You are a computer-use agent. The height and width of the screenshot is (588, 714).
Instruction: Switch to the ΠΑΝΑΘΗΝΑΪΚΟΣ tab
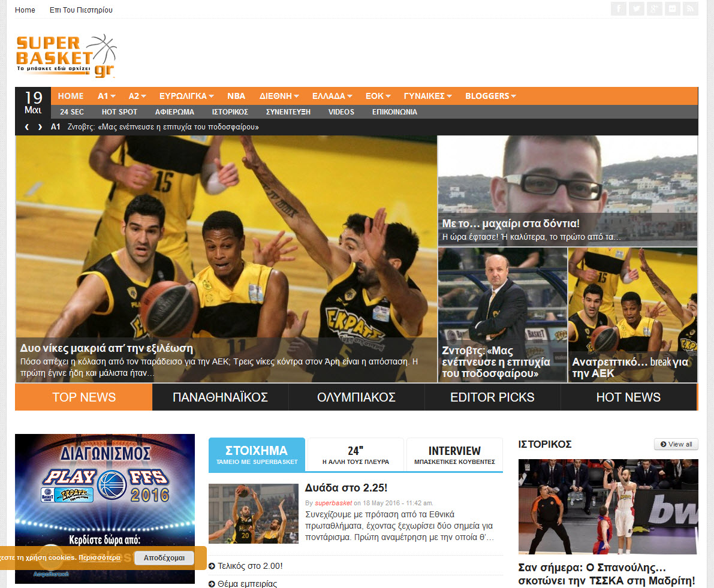click(221, 397)
